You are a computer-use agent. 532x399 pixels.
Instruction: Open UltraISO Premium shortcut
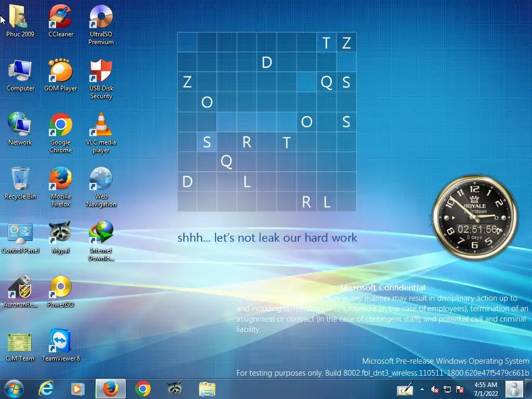point(101,24)
